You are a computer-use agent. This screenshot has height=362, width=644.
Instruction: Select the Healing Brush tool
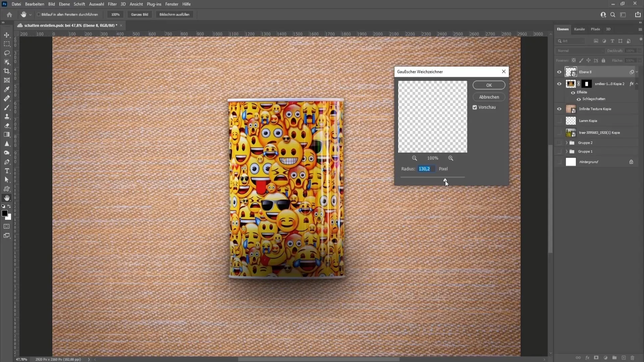tap(7, 98)
